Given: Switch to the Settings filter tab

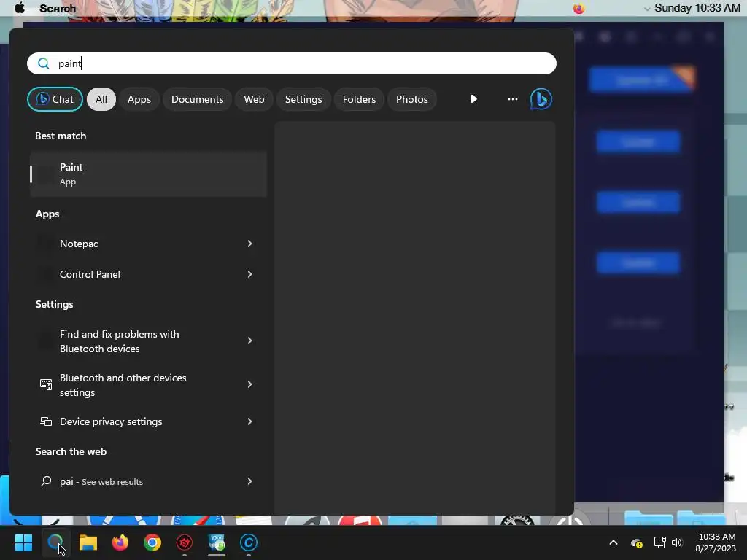Looking at the screenshot, I should point(303,99).
